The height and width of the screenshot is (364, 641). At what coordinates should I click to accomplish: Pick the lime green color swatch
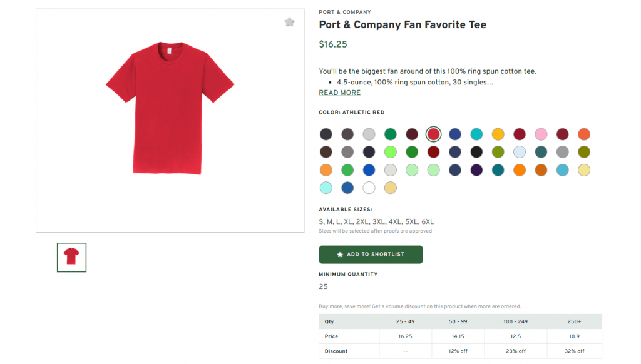390,151
